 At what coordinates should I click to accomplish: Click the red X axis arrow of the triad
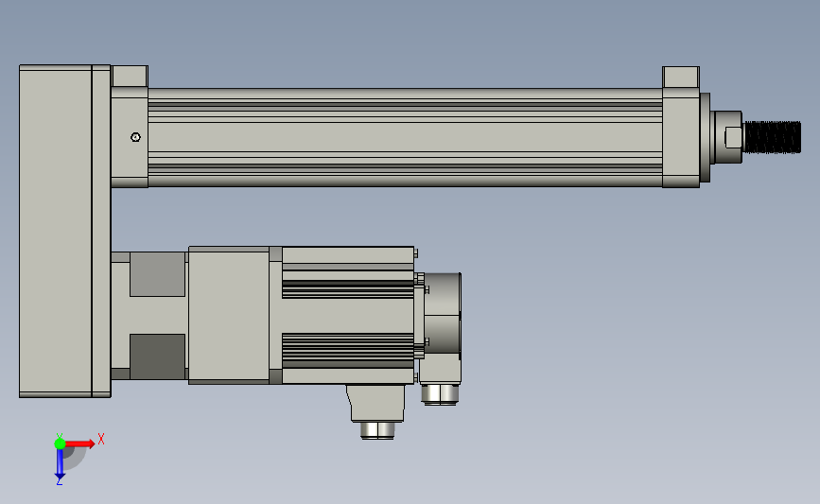[x=79, y=443]
